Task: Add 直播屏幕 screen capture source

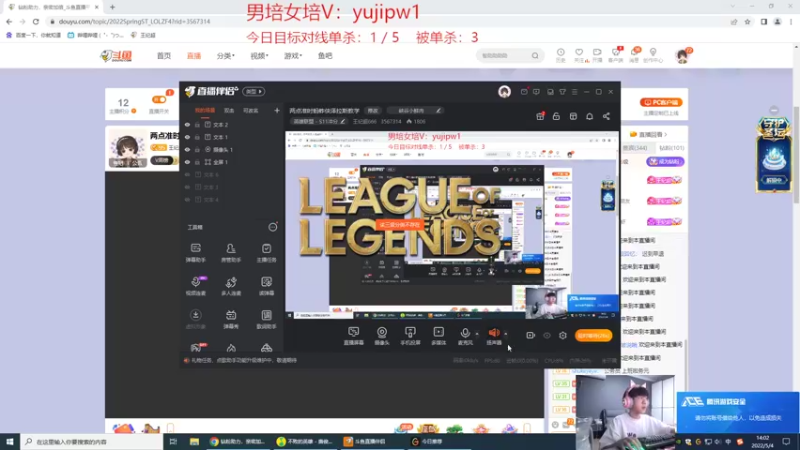Action: 354,336
